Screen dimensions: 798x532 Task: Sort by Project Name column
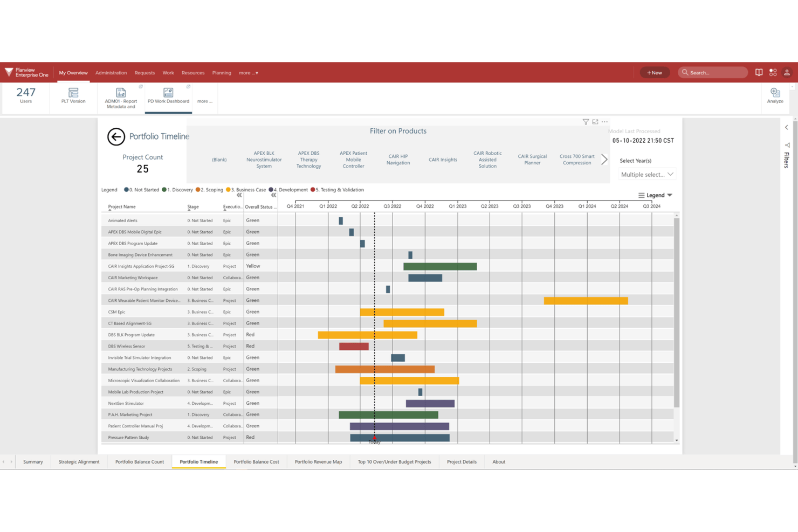pos(122,206)
